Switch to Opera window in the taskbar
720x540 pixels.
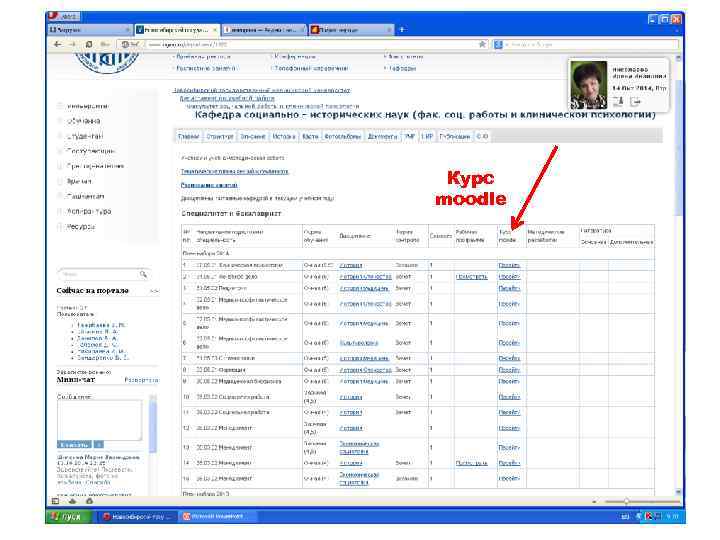(138, 517)
